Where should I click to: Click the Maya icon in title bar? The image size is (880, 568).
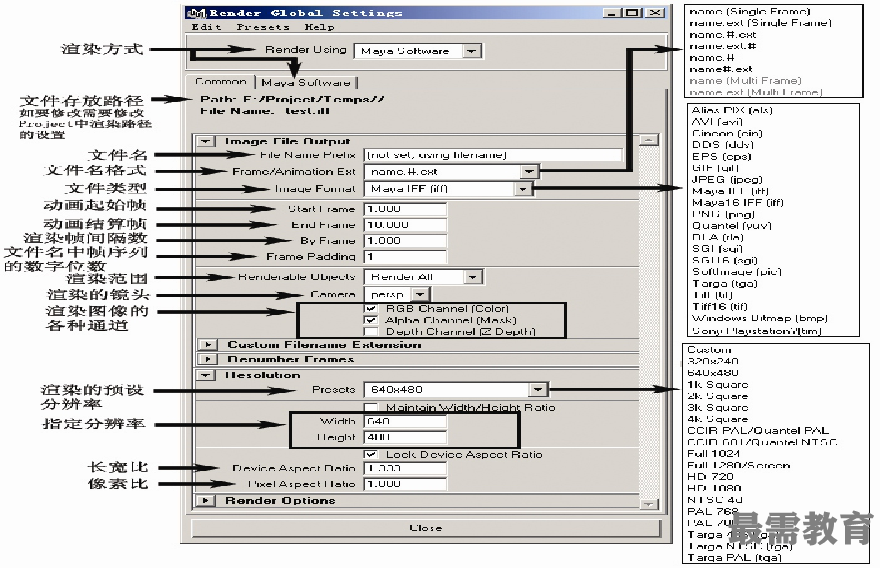(196, 12)
